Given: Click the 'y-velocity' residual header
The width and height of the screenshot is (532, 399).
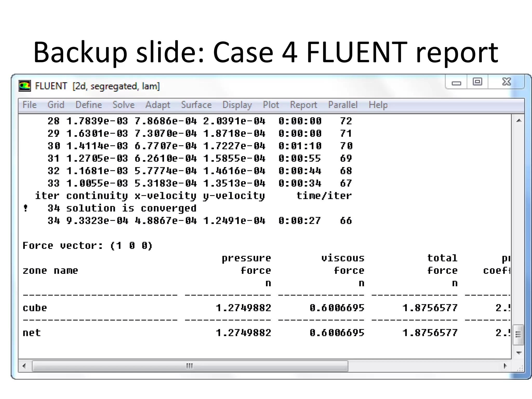Looking at the screenshot, I should (x=234, y=196).
